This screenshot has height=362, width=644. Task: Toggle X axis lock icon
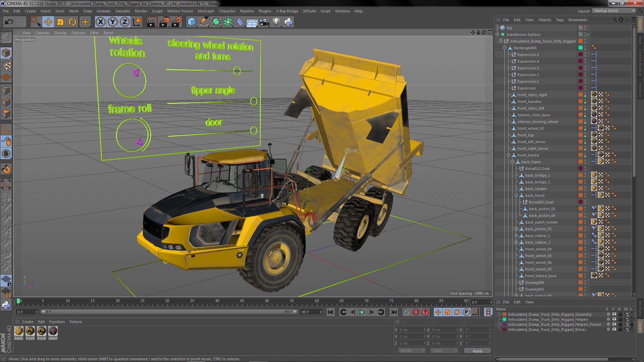[x=100, y=22]
